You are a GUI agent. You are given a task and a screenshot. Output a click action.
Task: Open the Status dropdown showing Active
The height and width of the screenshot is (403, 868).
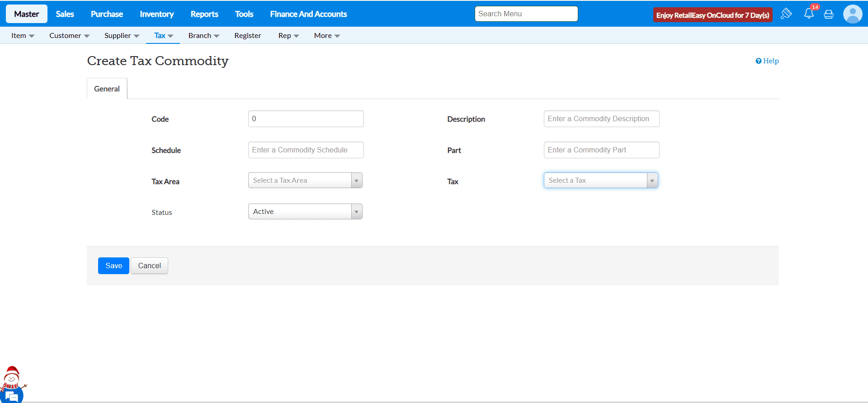pyautogui.click(x=305, y=211)
